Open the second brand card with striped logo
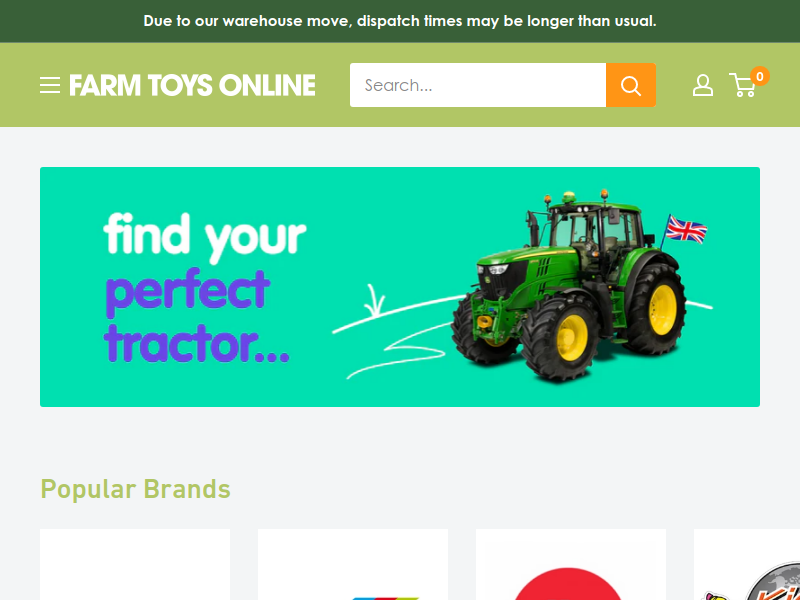800x600 pixels. click(353, 564)
